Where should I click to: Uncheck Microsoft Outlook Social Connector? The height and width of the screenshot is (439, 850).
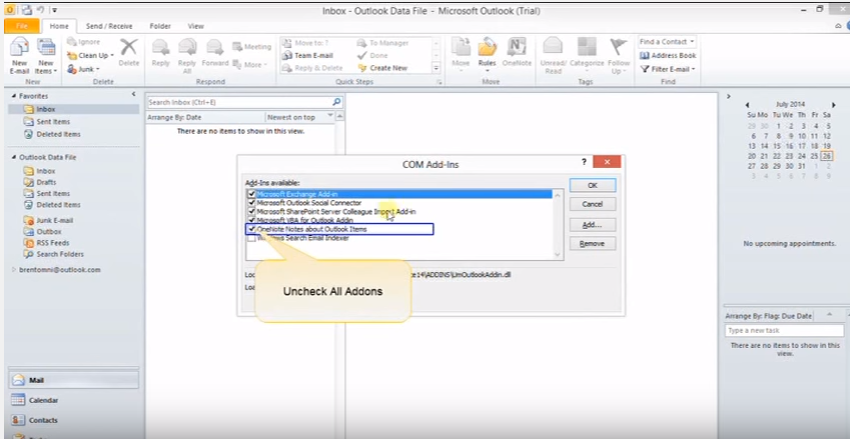[x=252, y=203]
